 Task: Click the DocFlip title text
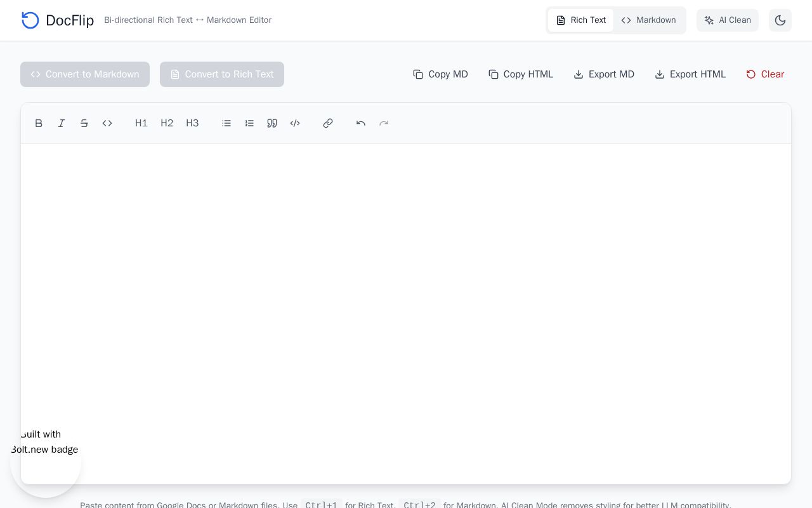pyautogui.click(x=70, y=20)
